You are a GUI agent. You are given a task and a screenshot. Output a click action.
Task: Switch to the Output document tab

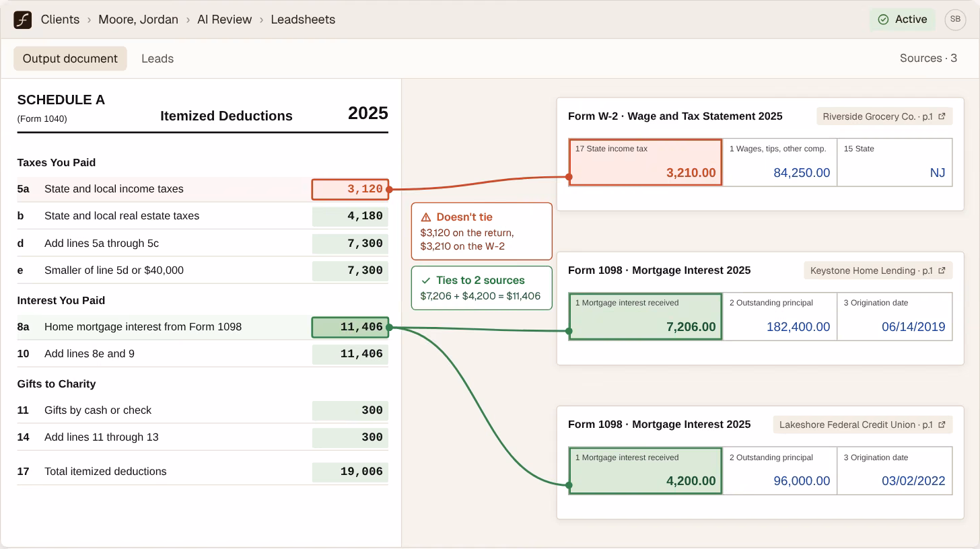tap(70, 59)
